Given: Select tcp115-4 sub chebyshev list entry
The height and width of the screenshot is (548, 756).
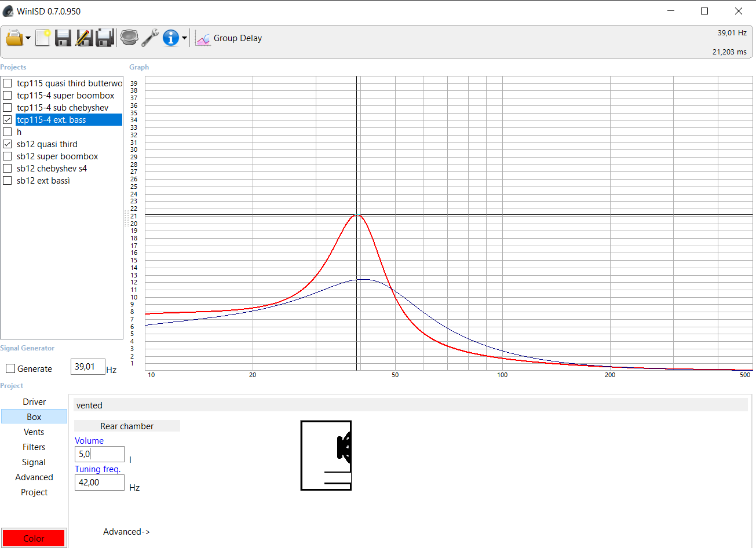Looking at the screenshot, I should point(63,108).
